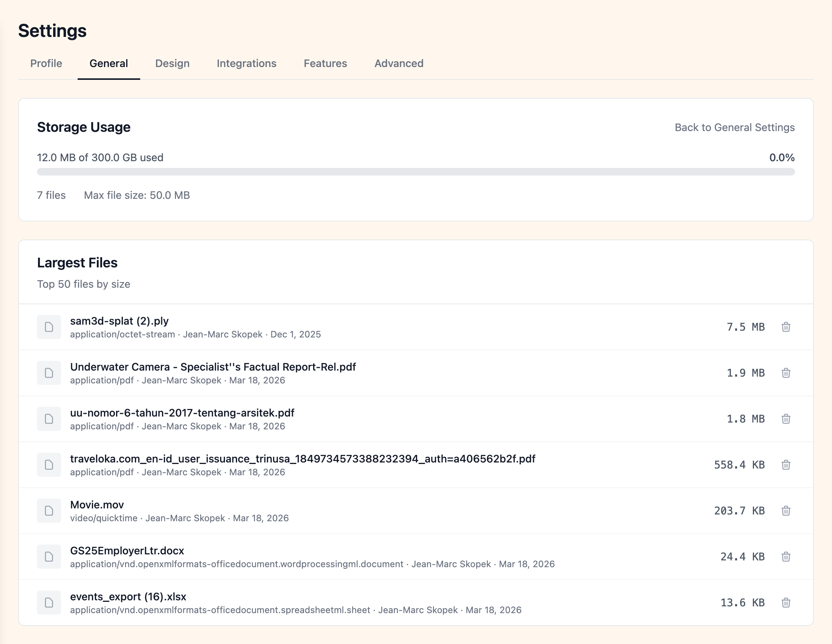Trash the GS25EmployerLtr.docx file
The height and width of the screenshot is (644, 832).
[786, 557]
